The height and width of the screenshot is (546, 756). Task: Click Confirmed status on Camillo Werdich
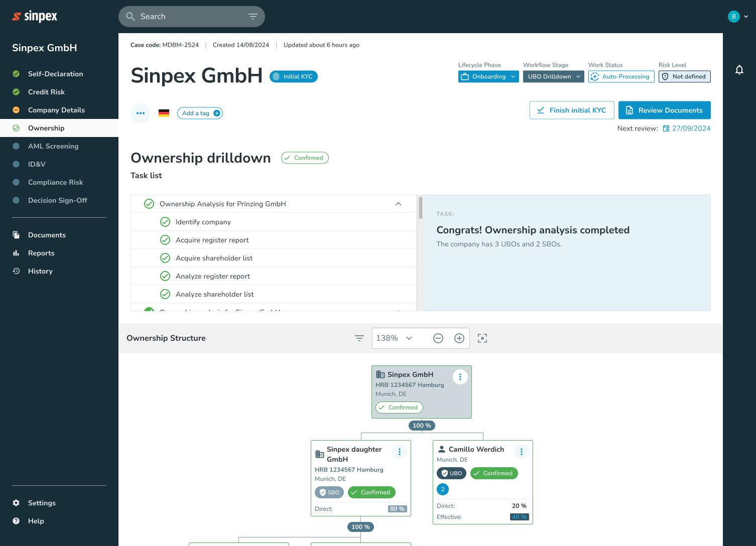[494, 473]
